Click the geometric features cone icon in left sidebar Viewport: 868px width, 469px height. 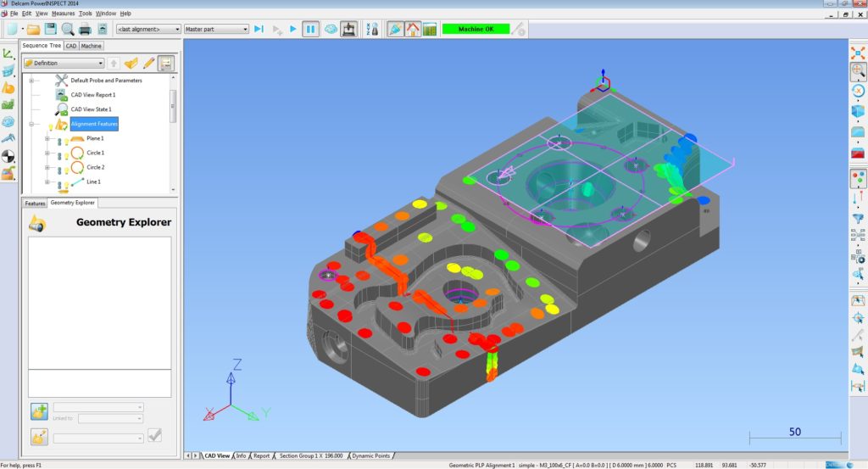coord(8,88)
